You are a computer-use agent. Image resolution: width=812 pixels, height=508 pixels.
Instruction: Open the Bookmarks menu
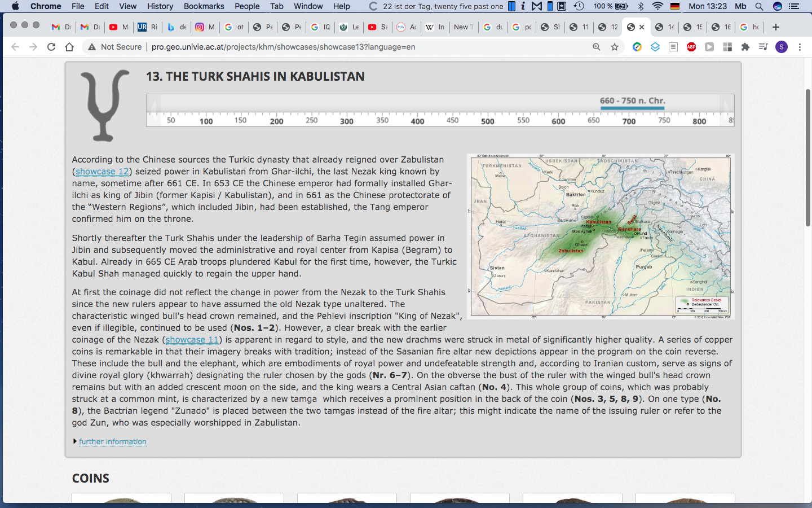coord(204,6)
